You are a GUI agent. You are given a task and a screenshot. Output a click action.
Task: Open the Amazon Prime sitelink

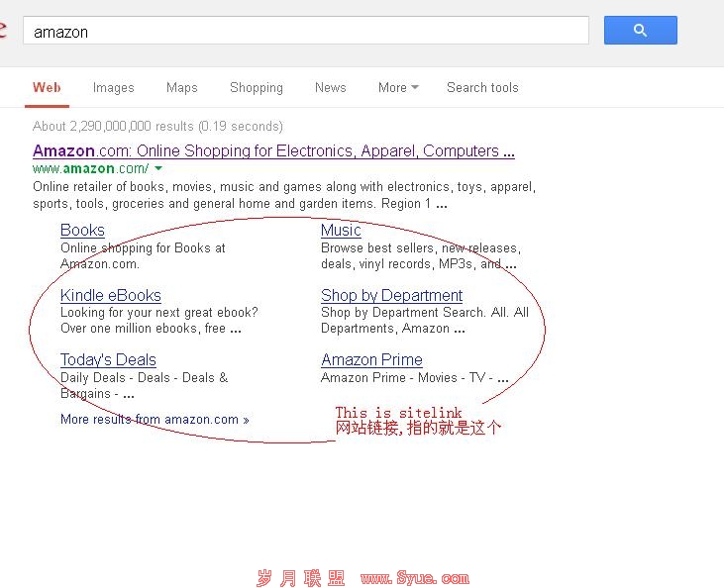click(371, 359)
